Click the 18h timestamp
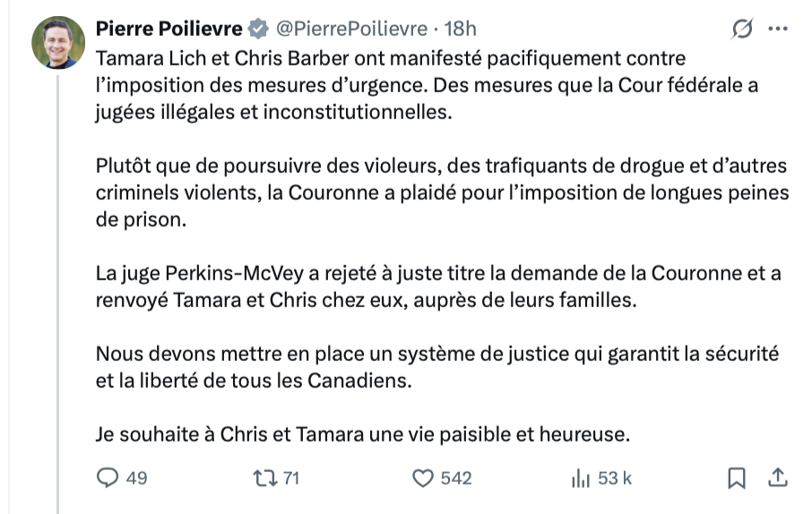812x514 pixels. 461,30
